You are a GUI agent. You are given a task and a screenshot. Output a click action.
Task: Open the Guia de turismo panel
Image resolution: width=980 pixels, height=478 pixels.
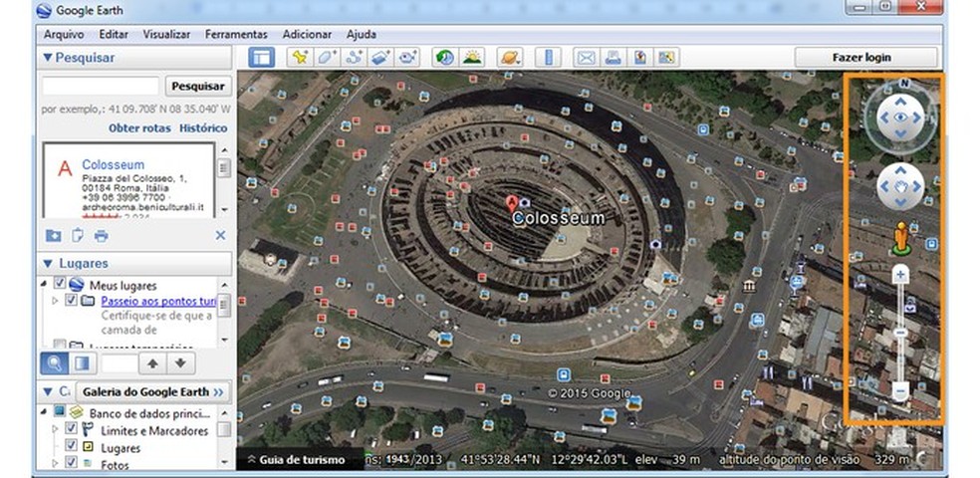pos(296,460)
